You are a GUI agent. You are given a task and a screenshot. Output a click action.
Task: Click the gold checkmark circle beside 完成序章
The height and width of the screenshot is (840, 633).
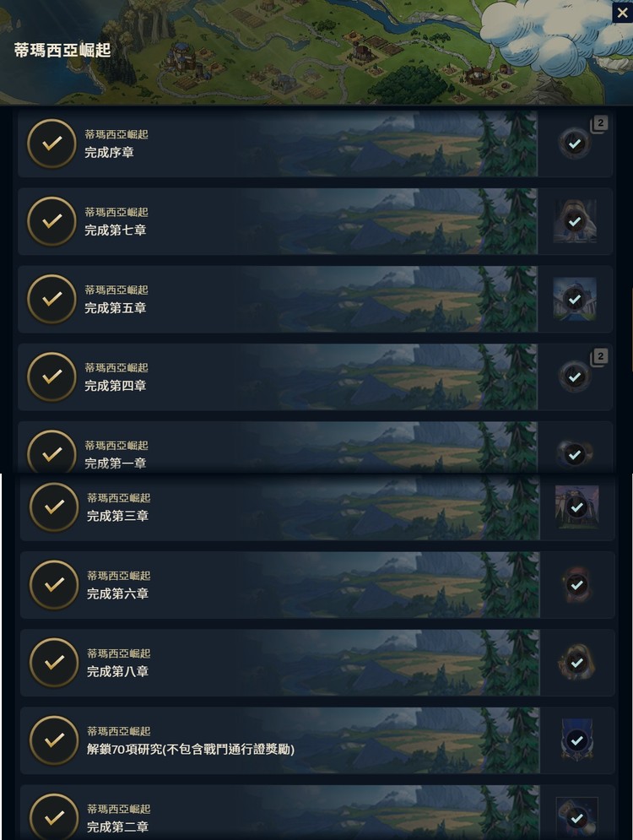click(52, 144)
